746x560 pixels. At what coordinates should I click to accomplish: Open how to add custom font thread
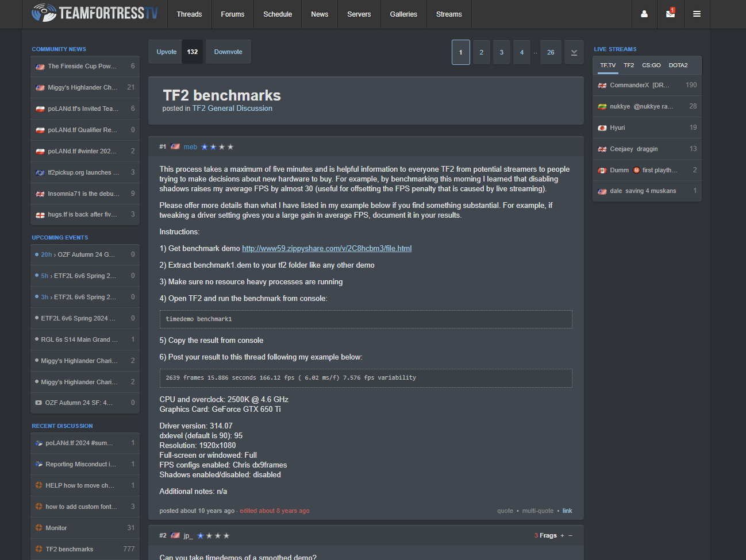(85, 507)
